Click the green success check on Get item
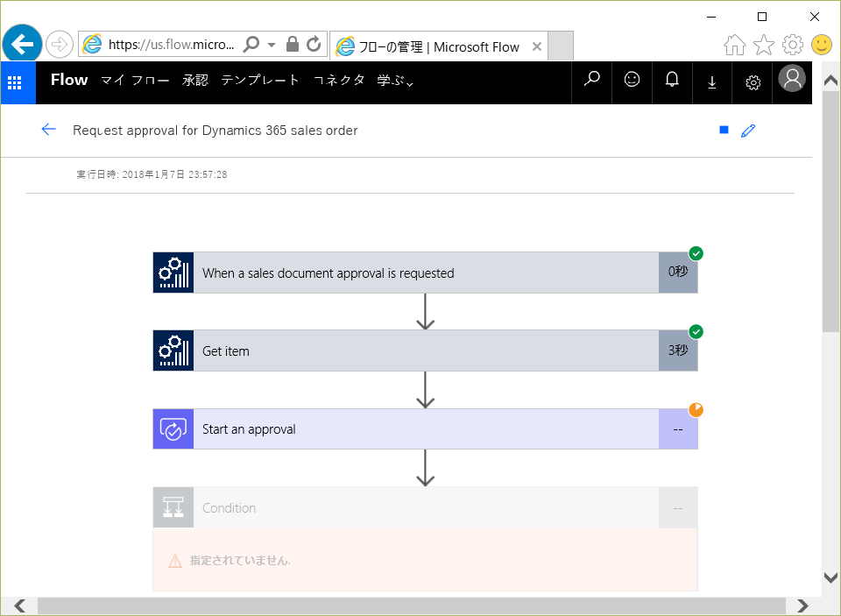This screenshot has width=841, height=616. click(696, 331)
